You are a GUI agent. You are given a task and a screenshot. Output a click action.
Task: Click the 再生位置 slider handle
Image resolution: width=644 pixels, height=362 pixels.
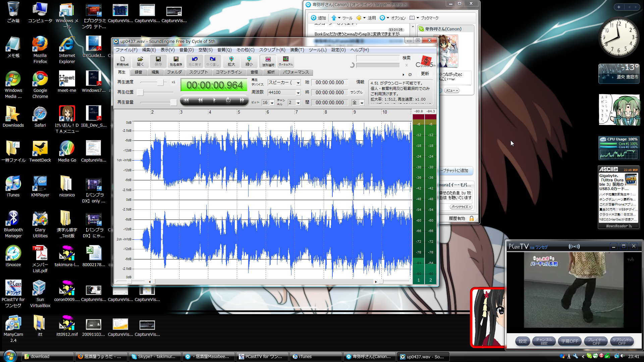point(140,92)
